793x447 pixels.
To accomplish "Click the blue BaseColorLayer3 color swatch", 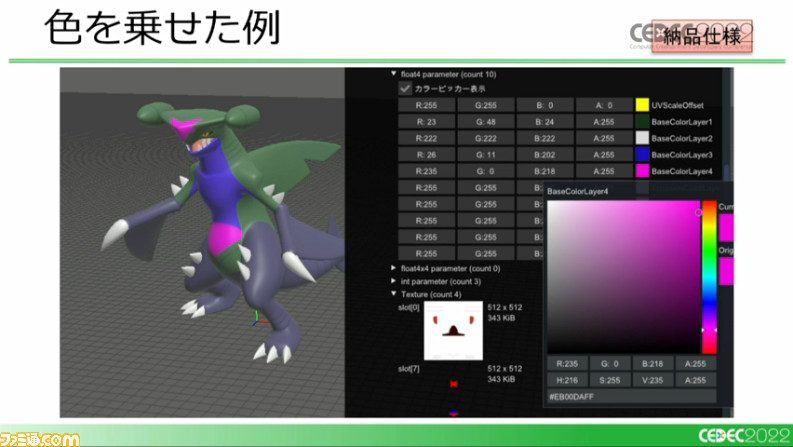I will click(642, 155).
